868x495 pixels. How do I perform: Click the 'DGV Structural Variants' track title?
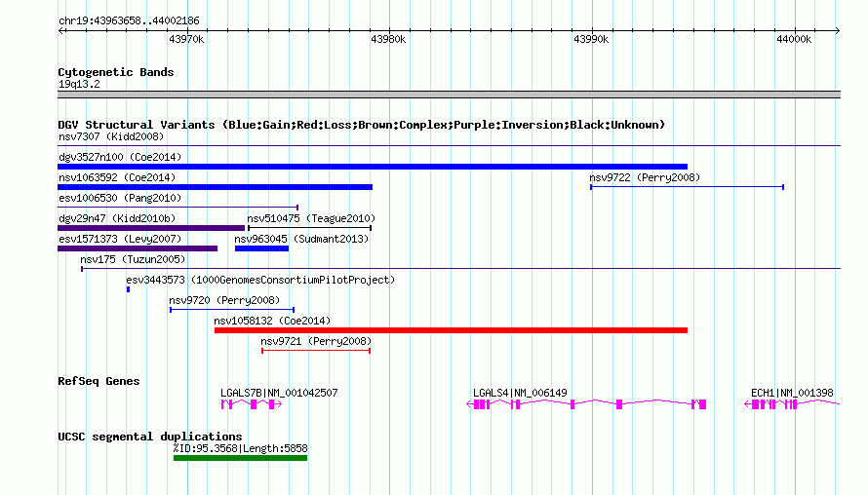click(x=362, y=125)
